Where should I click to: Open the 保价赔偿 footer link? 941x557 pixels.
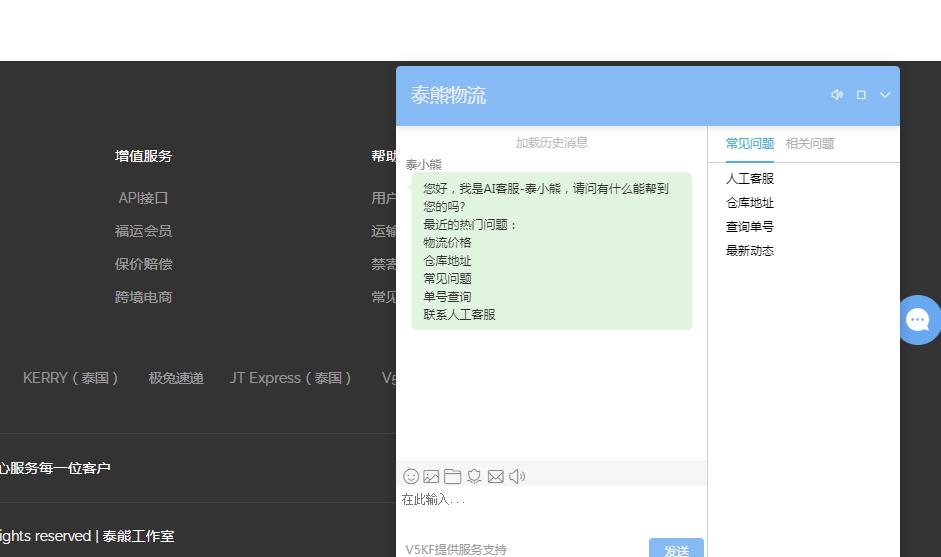pos(143,263)
